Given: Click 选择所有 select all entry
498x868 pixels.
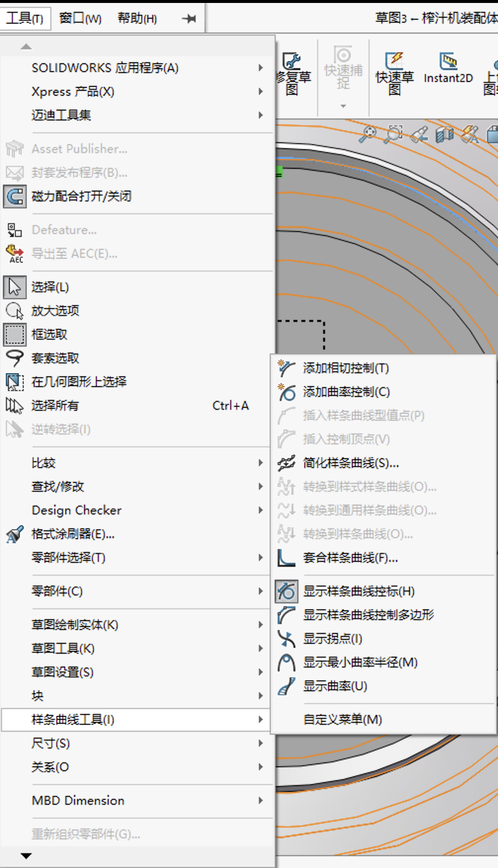Looking at the screenshot, I should pyautogui.click(x=137, y=405).
